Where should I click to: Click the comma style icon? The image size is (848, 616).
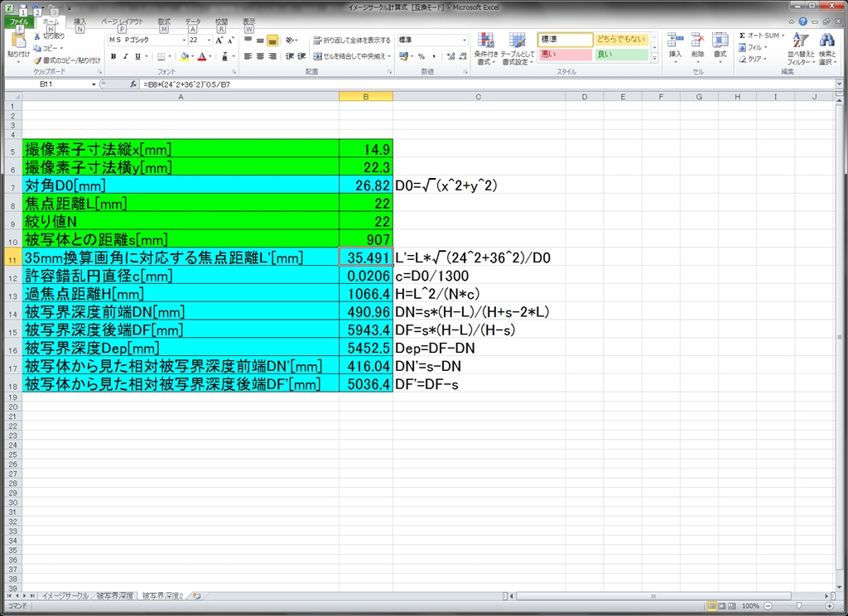click(434, 56)
